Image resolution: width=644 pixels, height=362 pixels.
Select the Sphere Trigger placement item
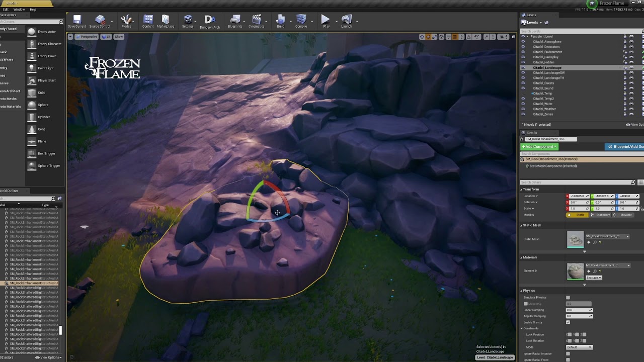pos(45,165)
